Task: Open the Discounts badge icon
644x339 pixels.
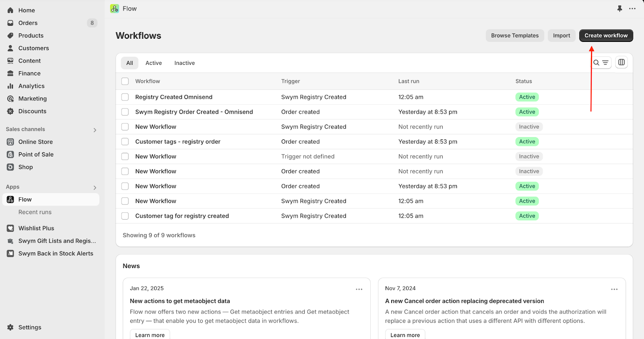Action: 10,111
